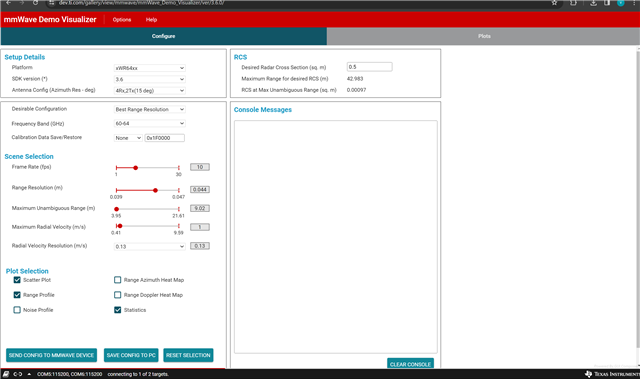Viewport: 640px width, 379px height.
Task: Click the browser profile avatar
Action: pyautogui.click(x=621, y=2)
